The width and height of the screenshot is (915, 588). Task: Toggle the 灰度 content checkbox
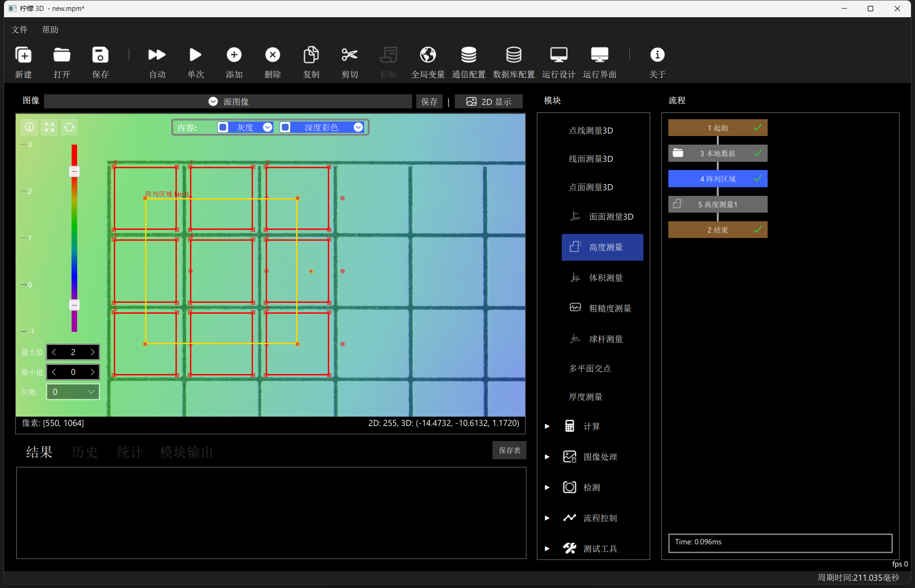[223, 127]
